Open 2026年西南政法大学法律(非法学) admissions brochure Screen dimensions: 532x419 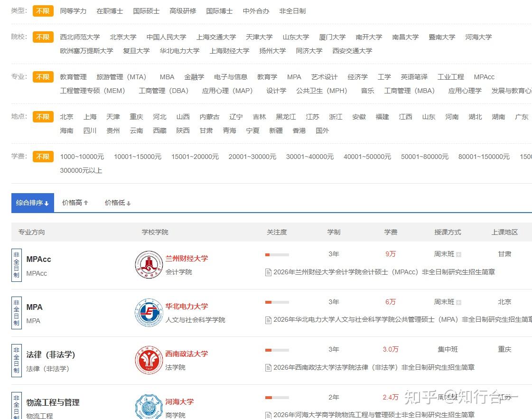[x=374, y=367]
